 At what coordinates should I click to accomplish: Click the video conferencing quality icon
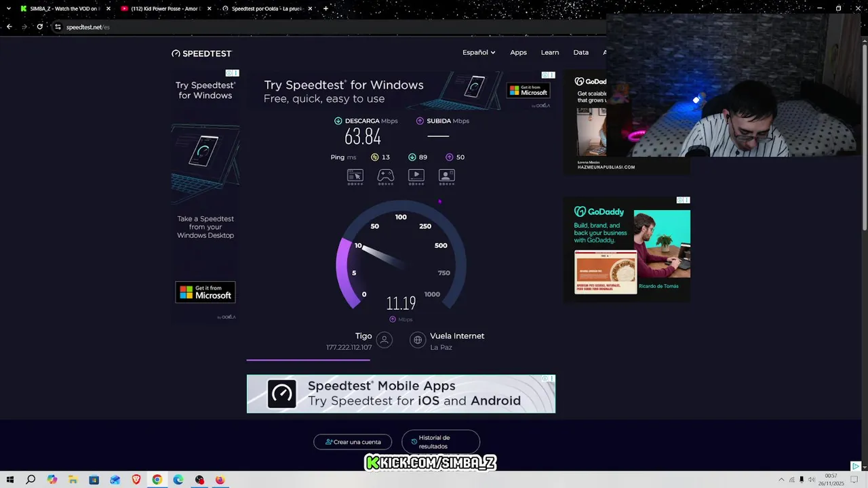447,176
